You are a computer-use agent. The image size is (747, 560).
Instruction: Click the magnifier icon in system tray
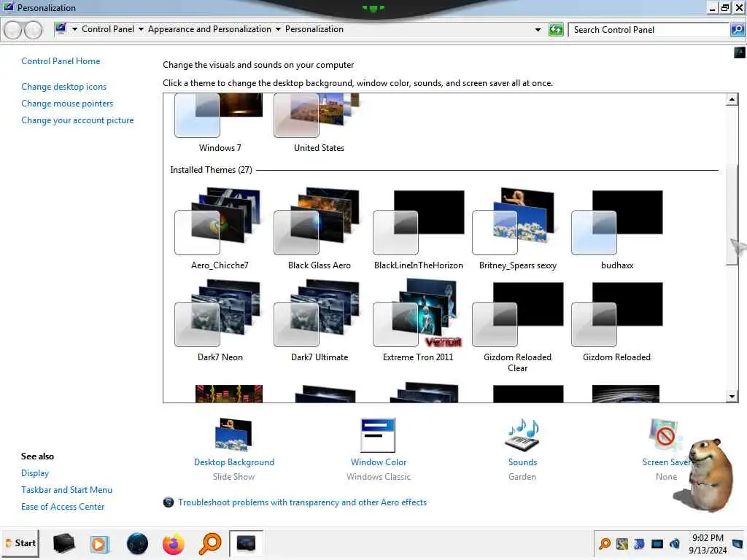[605, 543]
